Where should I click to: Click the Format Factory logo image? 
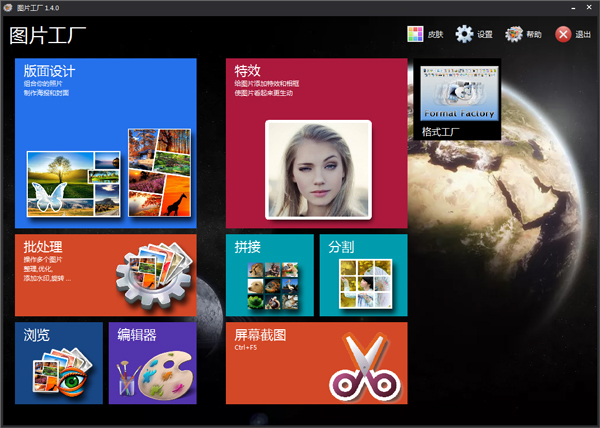[460, 95]
